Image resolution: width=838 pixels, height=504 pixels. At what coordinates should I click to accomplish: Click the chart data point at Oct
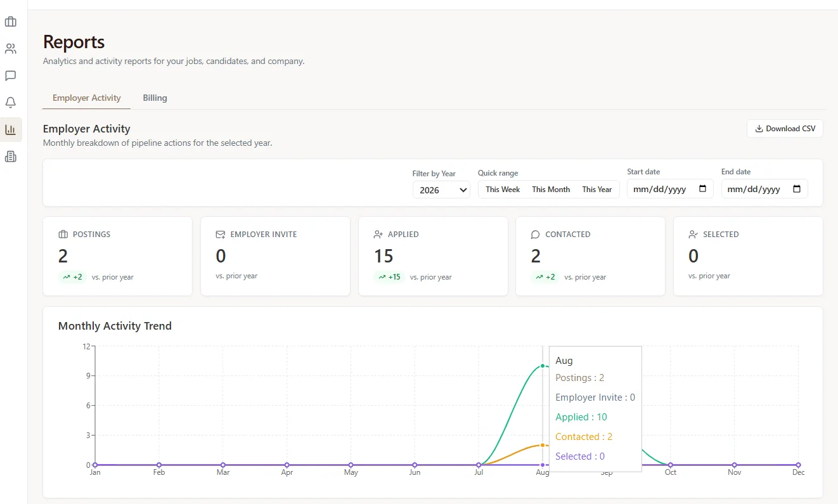[x=671, y=465]
